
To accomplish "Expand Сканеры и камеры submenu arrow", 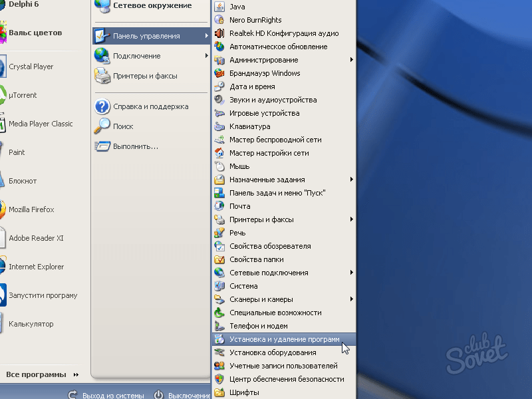I will pos(351,299).
